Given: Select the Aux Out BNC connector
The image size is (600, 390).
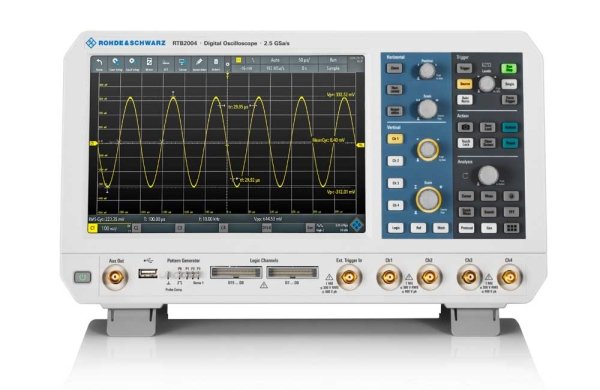Looking at the screenshot, I should [116, 277].
